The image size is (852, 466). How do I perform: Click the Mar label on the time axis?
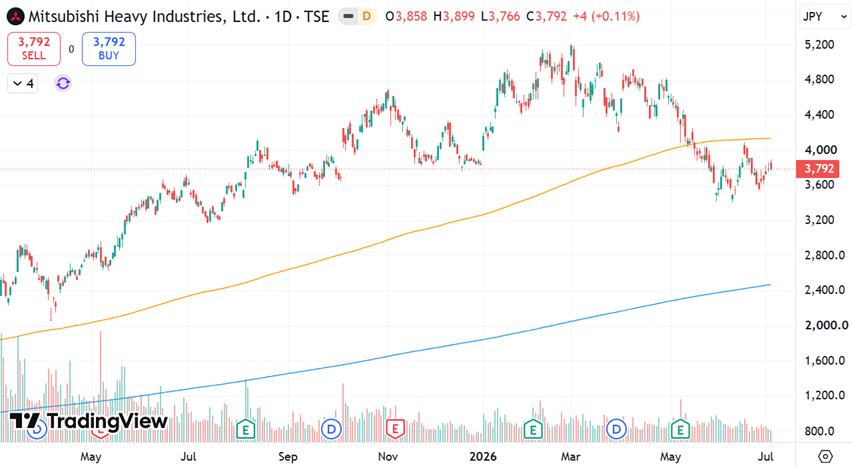(571, 457)
